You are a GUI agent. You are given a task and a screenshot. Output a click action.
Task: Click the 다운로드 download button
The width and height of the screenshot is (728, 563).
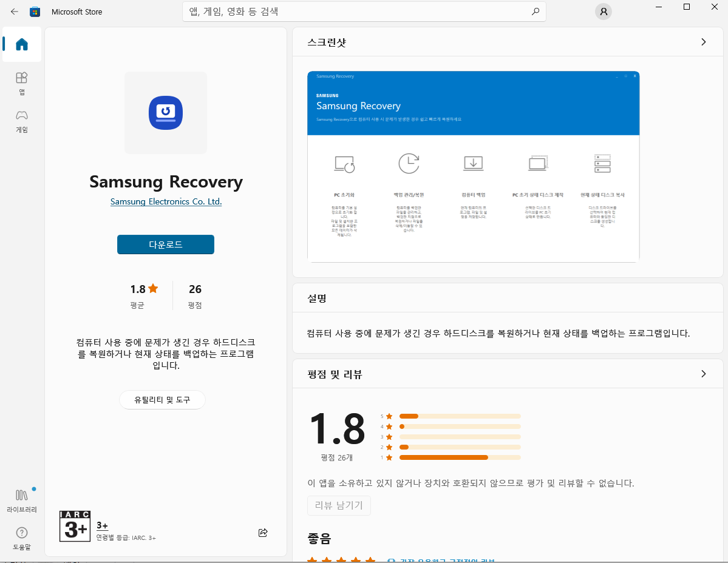coord(166,244)
